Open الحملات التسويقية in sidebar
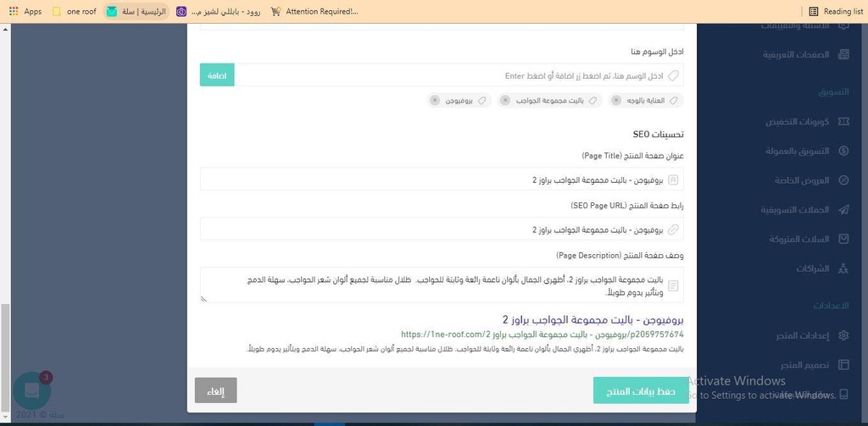 point(794,210)
